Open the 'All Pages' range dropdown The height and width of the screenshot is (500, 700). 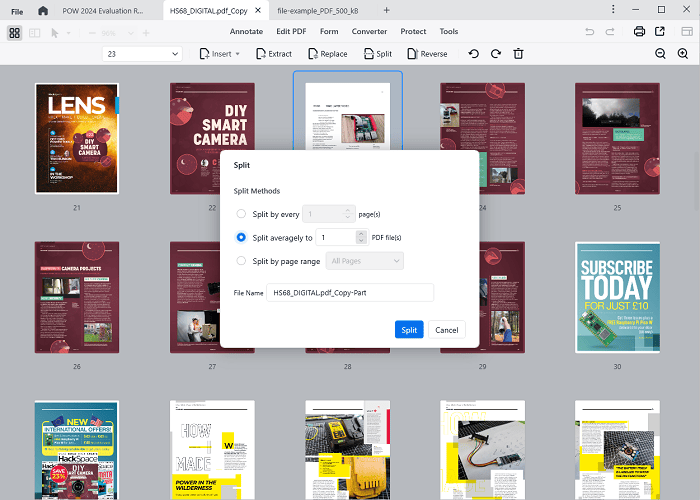coord(366,261)
